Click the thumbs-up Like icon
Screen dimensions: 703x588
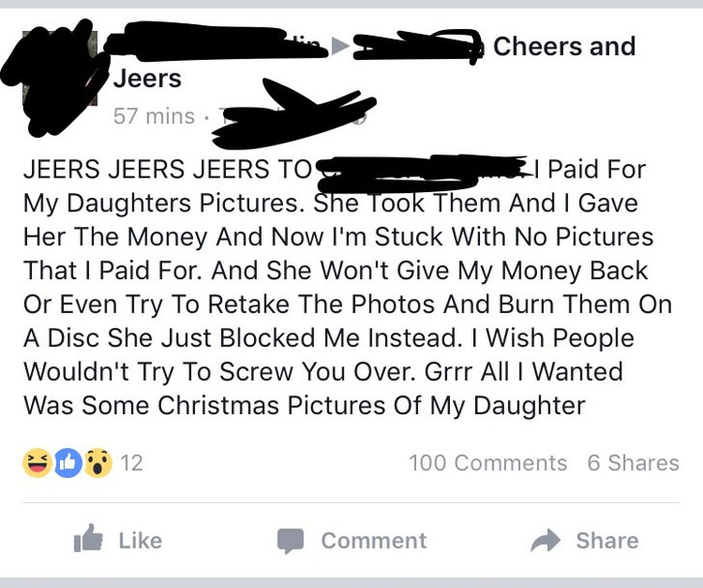click(88, 538)
